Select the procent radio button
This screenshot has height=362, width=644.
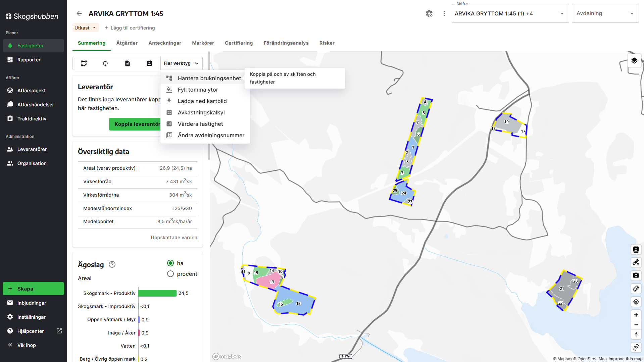coord(170,274)
